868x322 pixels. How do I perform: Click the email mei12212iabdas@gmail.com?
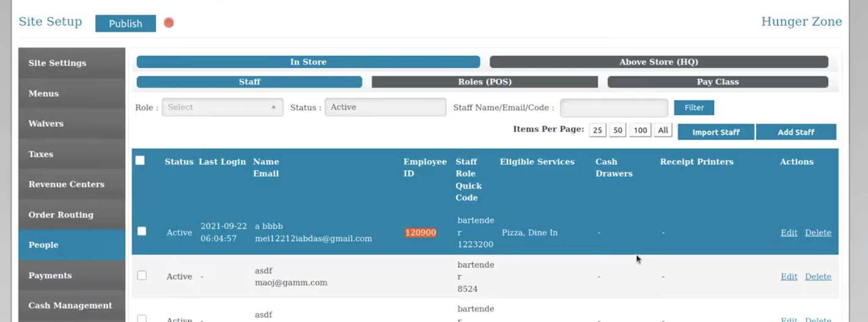coord(314,239)
